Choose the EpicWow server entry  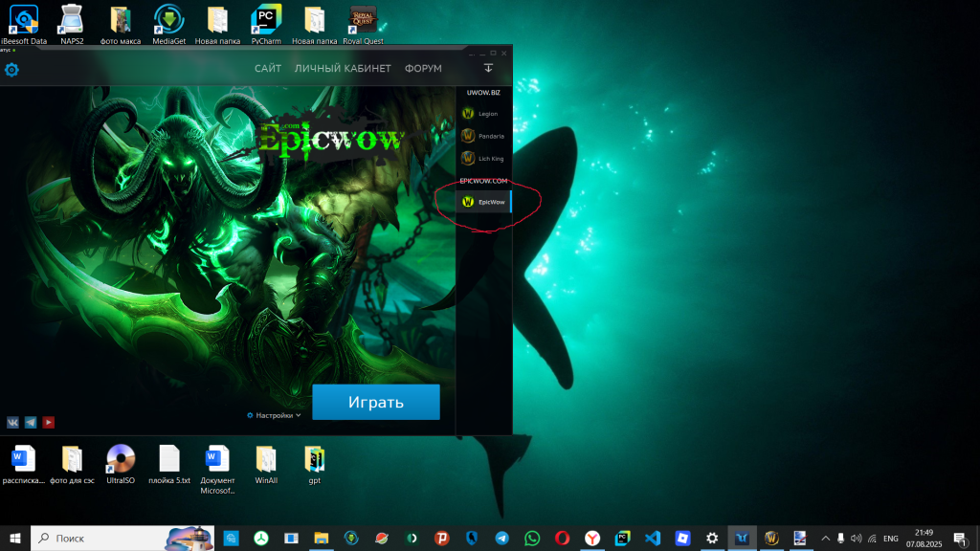pyautogui.click(x=484, y=202)
